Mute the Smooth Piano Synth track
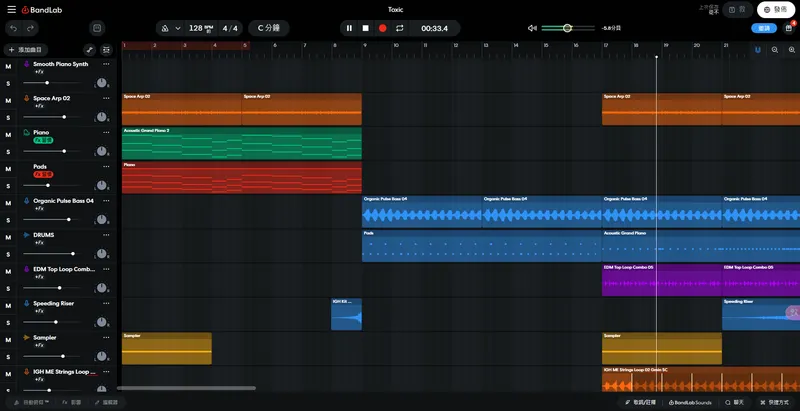 [x=8, y=67]
